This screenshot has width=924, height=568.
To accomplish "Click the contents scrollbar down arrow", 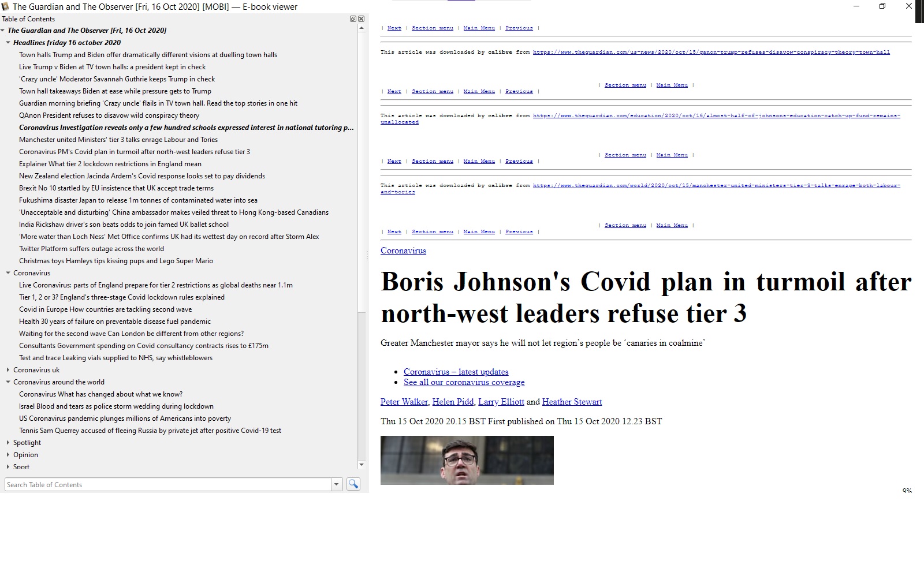I will (362, 464).
